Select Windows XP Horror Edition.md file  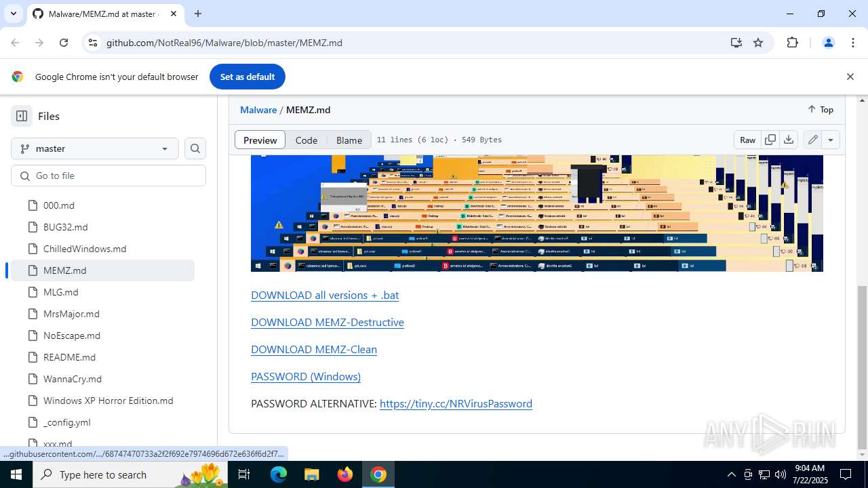pyautogui.click(x=103, y=401)
